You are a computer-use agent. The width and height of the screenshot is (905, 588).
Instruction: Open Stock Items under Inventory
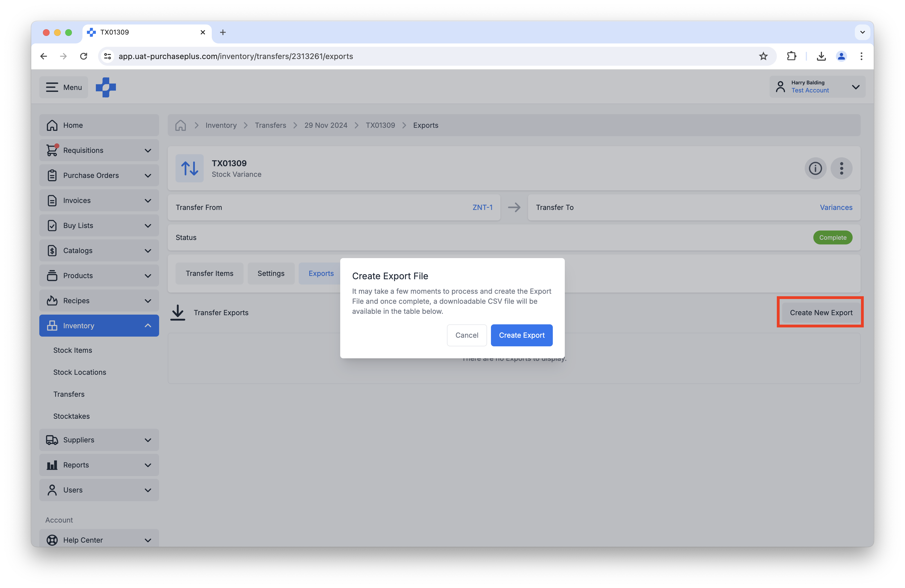coord(73,350)
